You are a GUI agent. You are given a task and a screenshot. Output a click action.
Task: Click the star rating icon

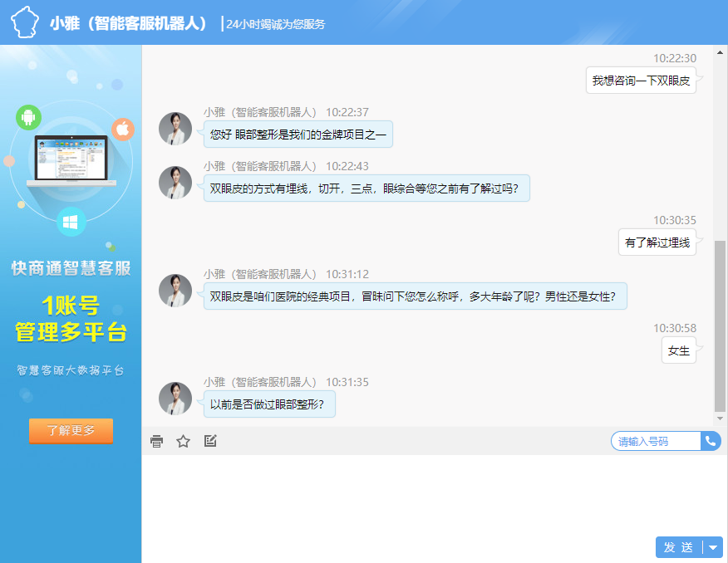[184, 441]
